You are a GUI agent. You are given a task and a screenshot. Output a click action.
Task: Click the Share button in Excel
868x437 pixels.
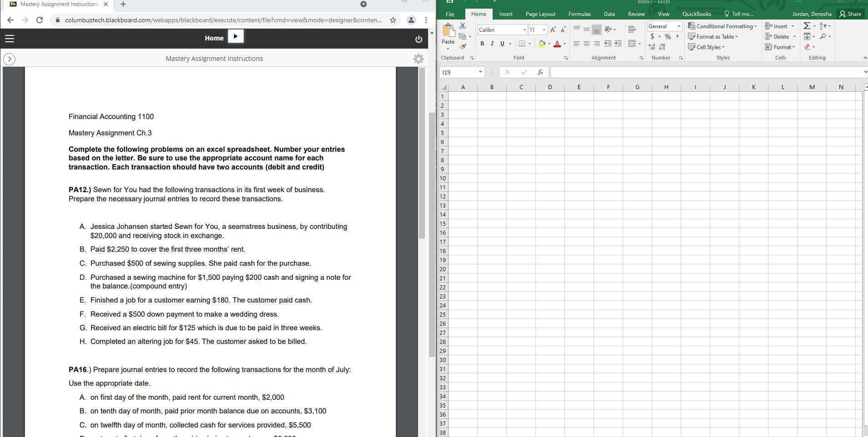click(x=850, y=14)
